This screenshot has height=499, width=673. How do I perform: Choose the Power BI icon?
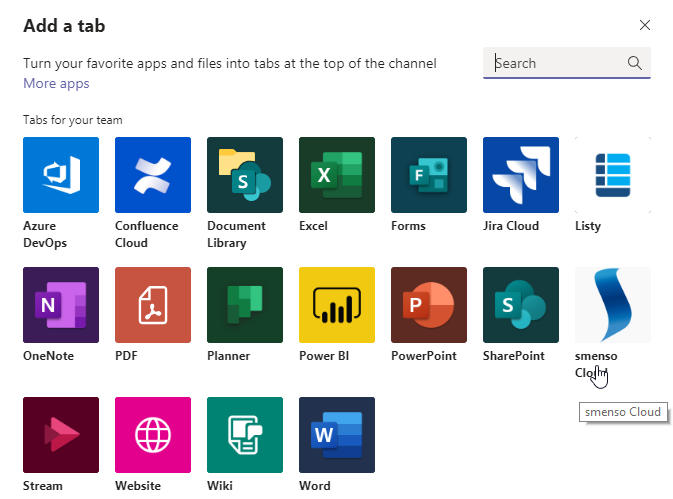[337, 305]
